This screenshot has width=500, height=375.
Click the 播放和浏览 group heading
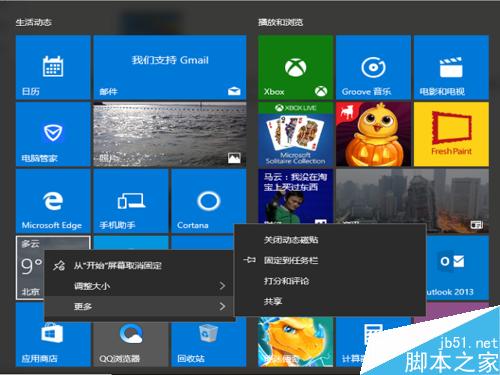click(x=280, y=22)
